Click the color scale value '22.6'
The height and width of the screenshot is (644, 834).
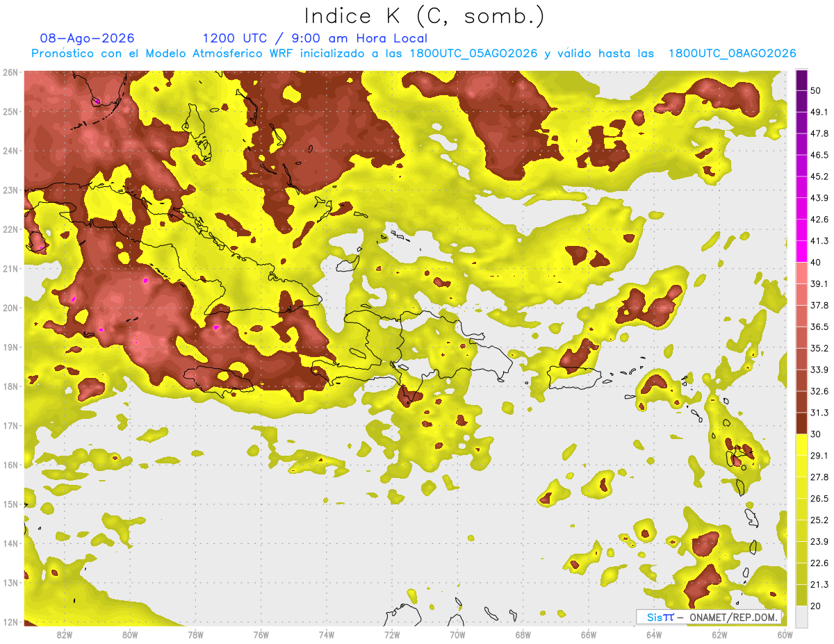point(819,563)
